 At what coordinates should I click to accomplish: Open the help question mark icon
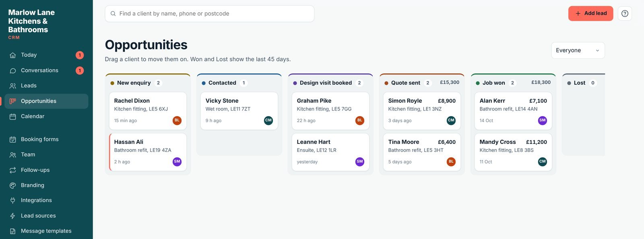625,13
